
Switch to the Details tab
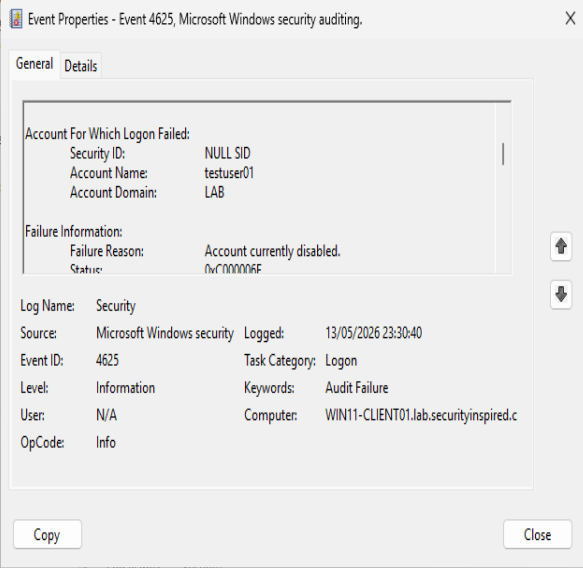coord(81,66)
